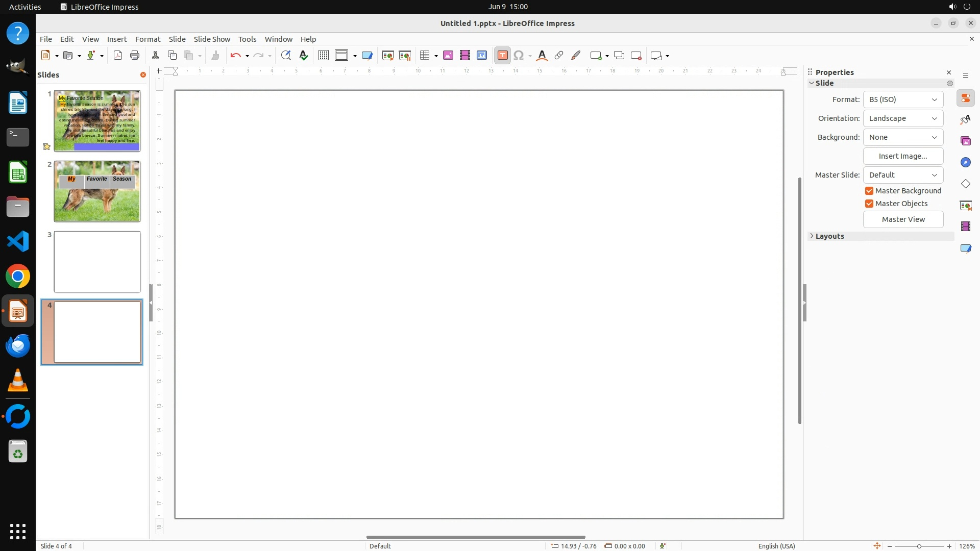The width and height of the screenshot is (980, 551).
Task: Open the Format dropdown showing B5 (ISO)
Action: pyautogui.click(x=902, y=99)
